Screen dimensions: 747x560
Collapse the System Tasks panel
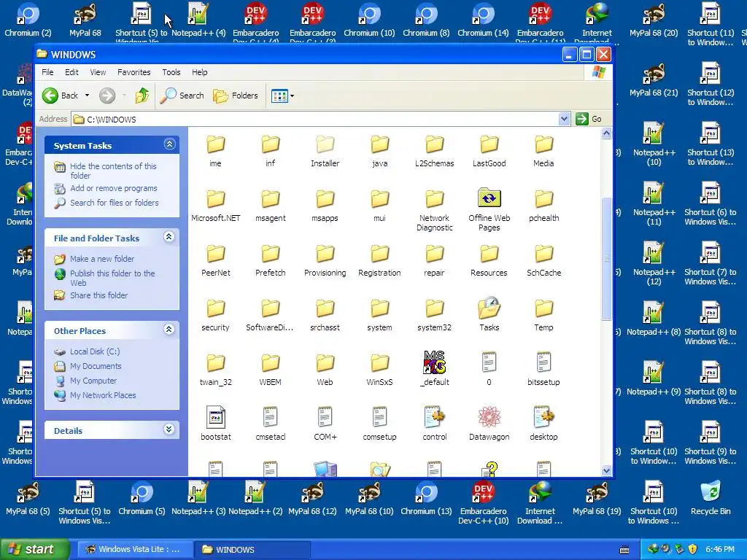[x=169, y=144]
